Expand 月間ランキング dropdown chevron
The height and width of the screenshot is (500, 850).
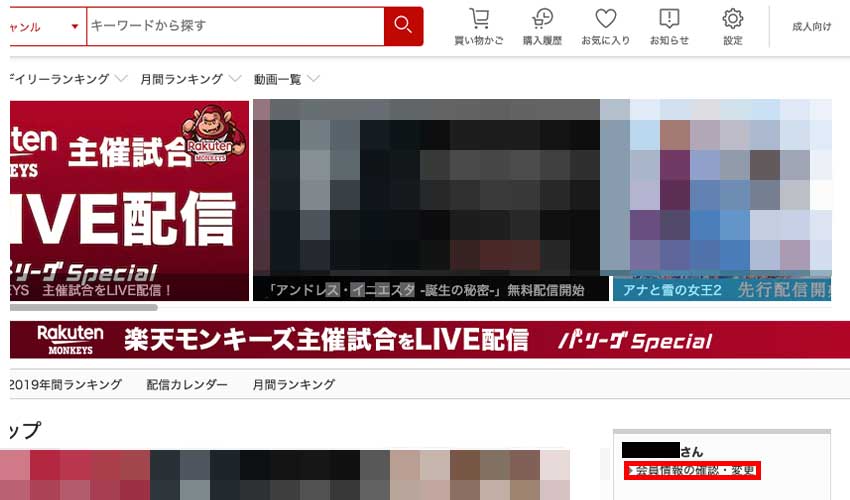[234, 79]
